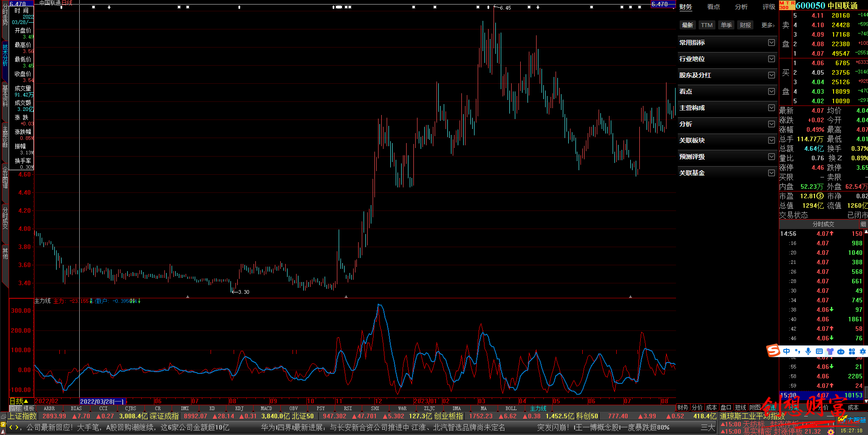
Task: Select the 指标 toggle tab
Action: pyautogui.click(x=15, y=408)
